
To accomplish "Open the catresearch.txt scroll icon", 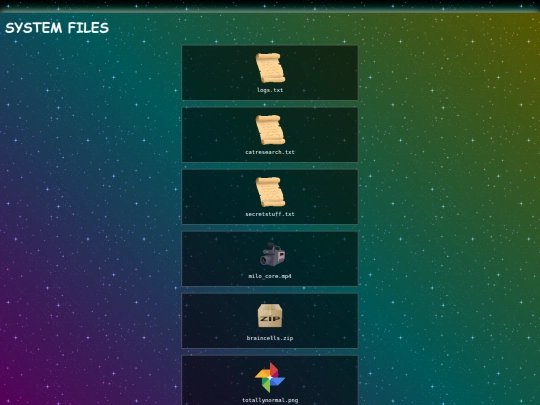I will click(x=270, y=130).
